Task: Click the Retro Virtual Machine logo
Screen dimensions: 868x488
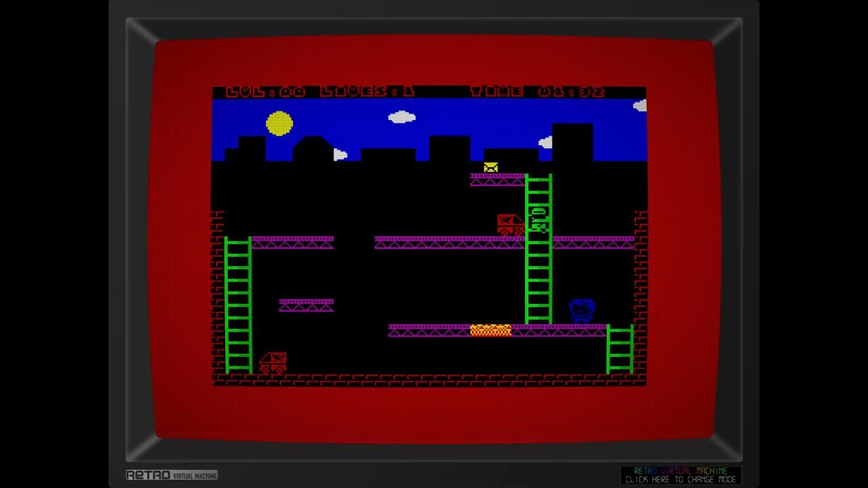Action: [x=172, y=475]
